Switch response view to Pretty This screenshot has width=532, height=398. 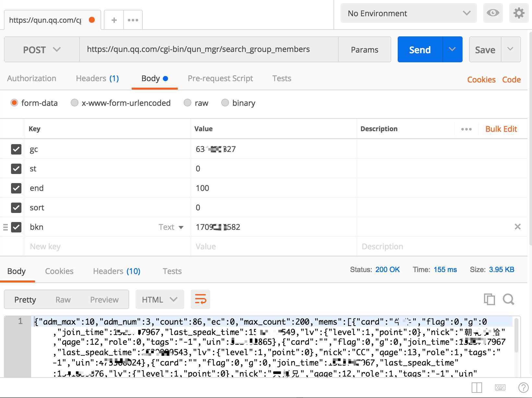(x=25, y=299)
